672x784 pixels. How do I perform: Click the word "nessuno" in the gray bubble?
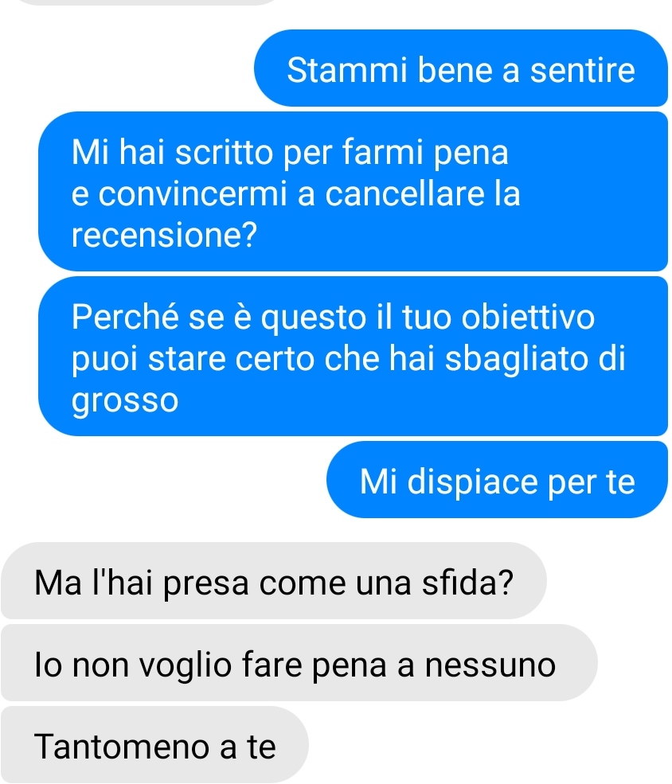coord(490,665)
